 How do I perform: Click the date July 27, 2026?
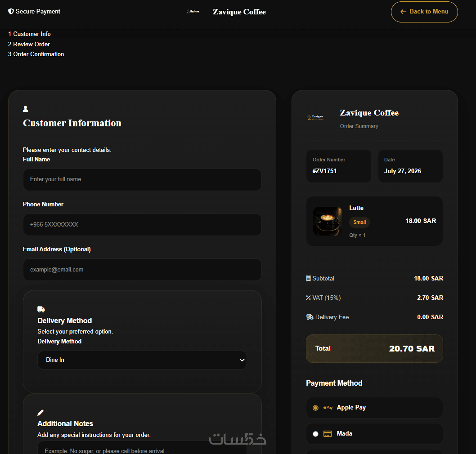pos(403,171)
